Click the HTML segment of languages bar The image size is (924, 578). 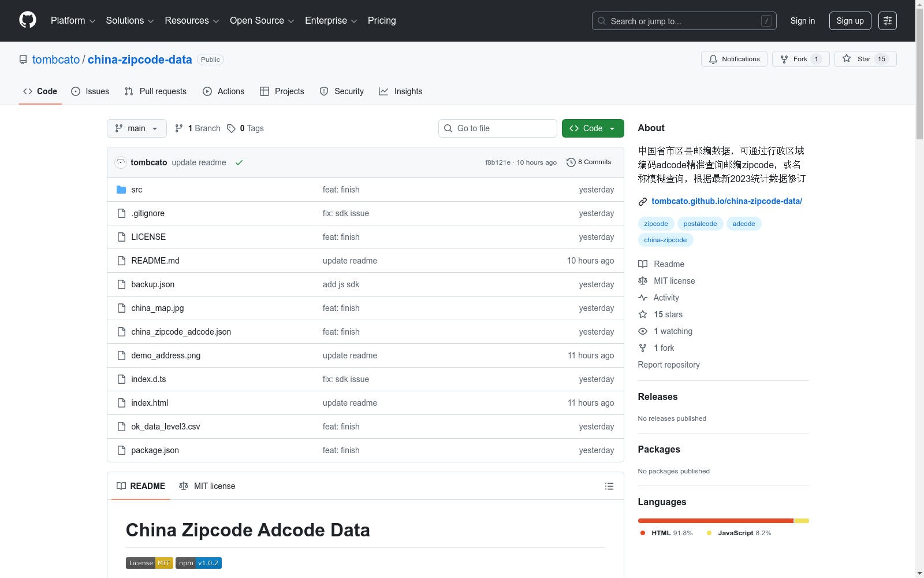coord(716,521)
